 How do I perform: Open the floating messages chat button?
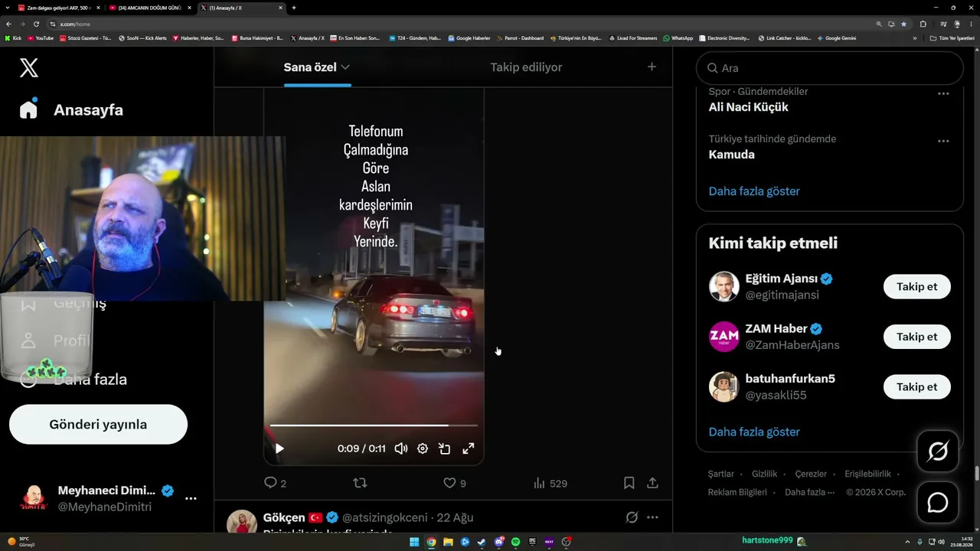(938, 502)
